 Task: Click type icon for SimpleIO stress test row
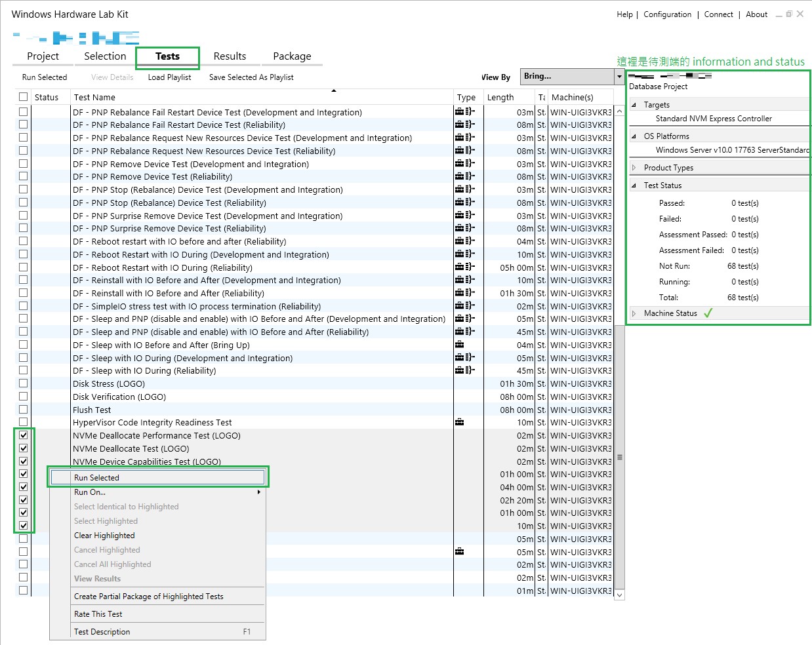pos(464,306)
